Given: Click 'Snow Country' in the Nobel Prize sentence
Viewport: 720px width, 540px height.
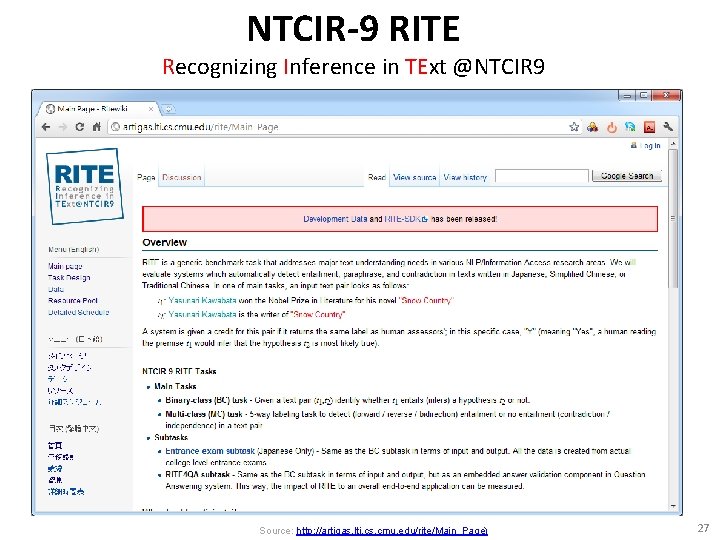Looking at the screenshot, I should pos(427,300).
